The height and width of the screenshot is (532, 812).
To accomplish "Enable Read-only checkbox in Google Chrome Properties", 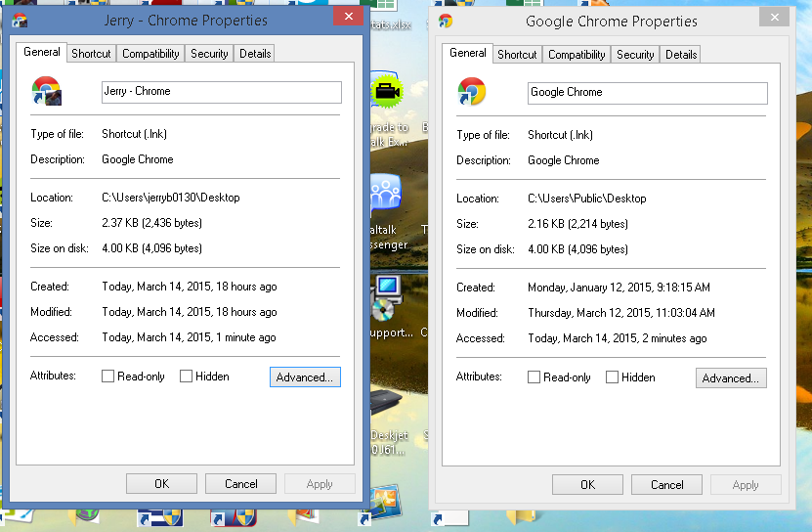I will [x=534, y=377].
